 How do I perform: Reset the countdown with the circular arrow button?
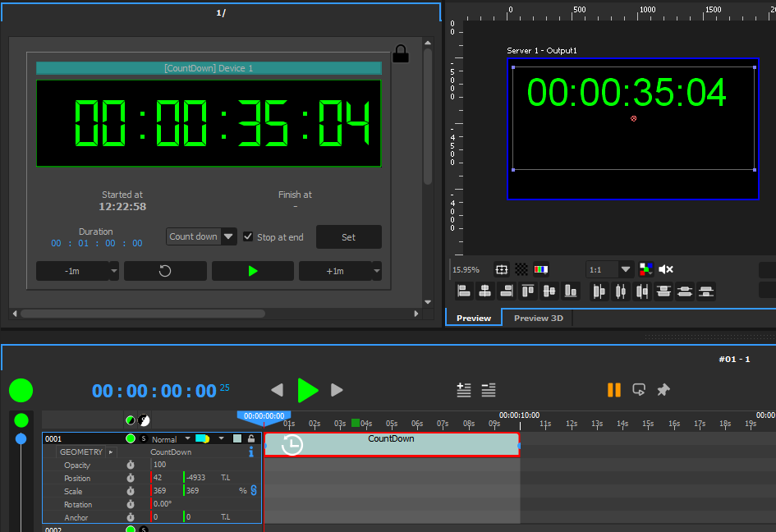click(165, 271)
